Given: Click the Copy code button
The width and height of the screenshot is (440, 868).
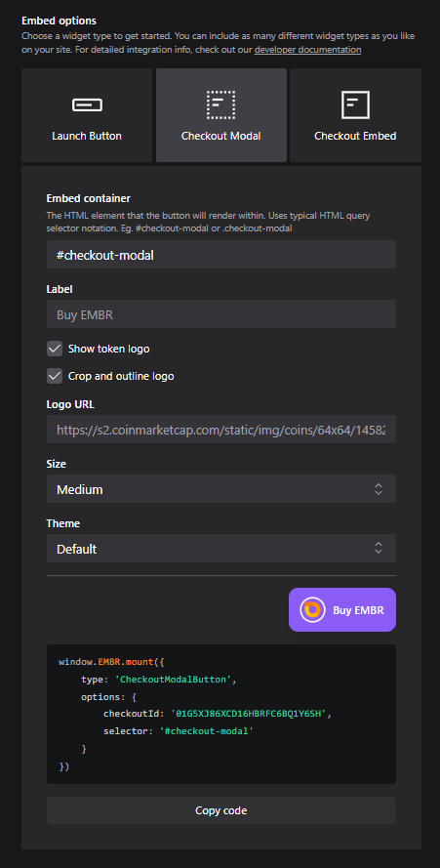Looking at the screenshot, I should 221,810.
